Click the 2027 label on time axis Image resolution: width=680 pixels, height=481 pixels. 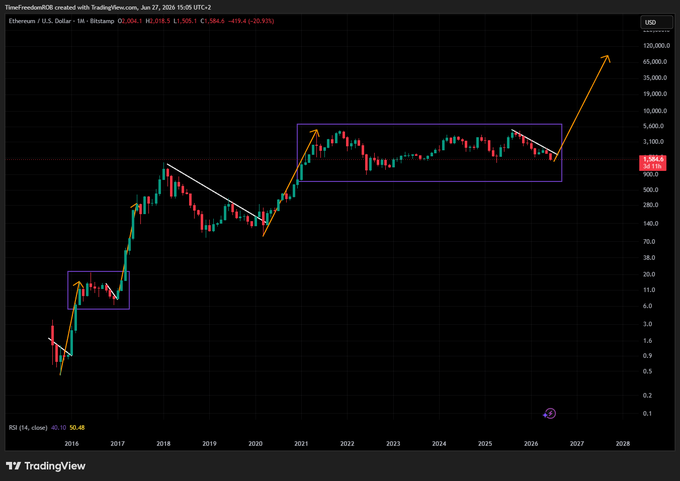point(577,444)
